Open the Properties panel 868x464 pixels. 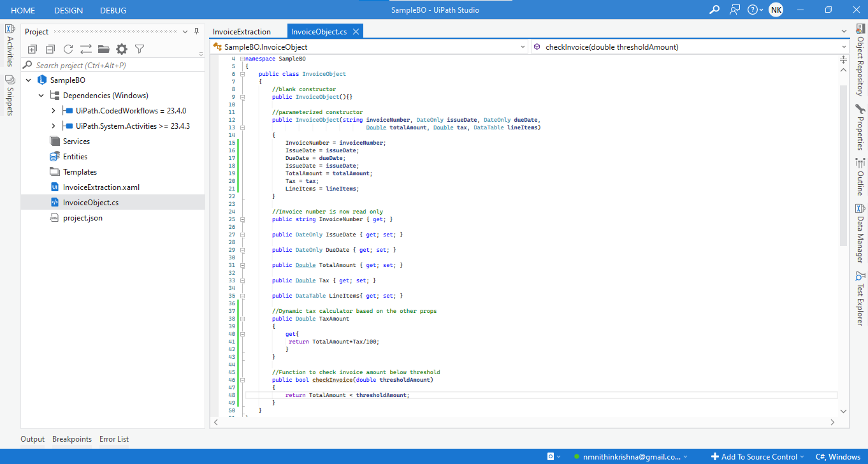(x=860, y=127)
